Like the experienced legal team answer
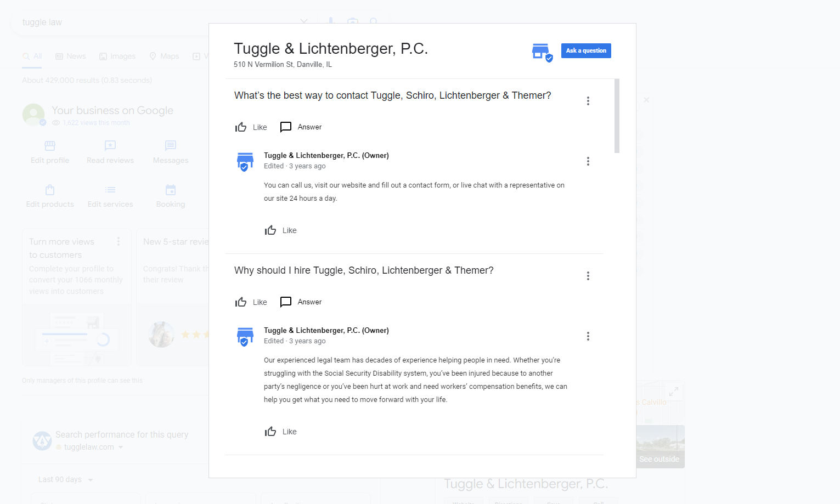The height and width of the screenshot is (504, 840). pyautogui.click(x=280, y=432)
